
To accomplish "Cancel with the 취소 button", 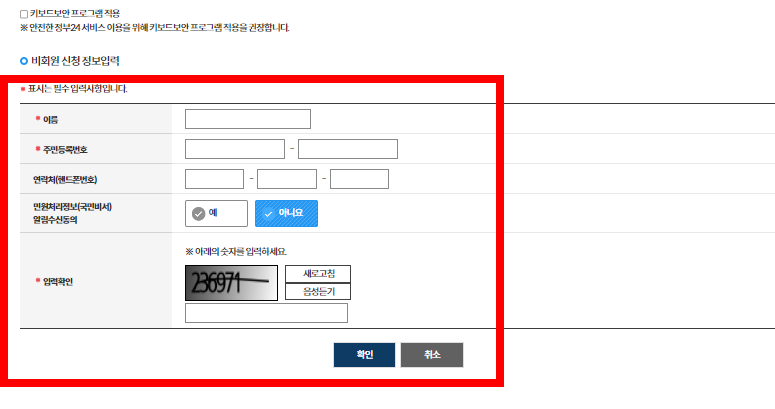I will point(432,355).
